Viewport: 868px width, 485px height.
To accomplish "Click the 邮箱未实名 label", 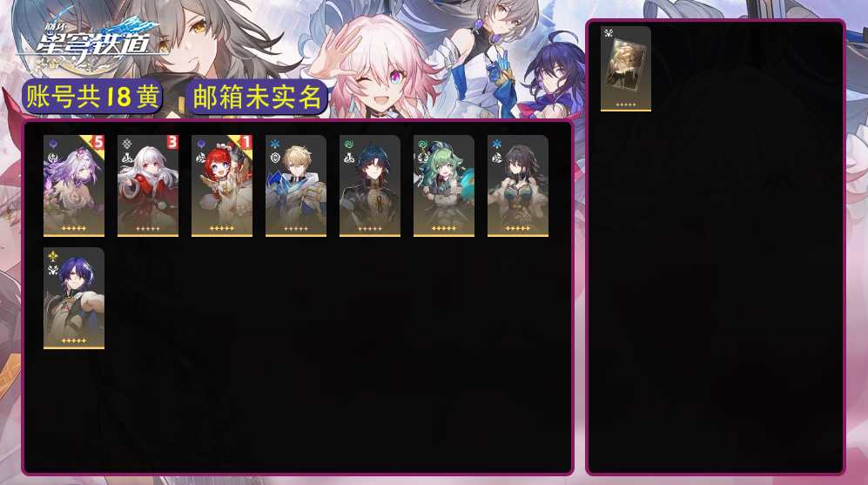I will 257,98.
